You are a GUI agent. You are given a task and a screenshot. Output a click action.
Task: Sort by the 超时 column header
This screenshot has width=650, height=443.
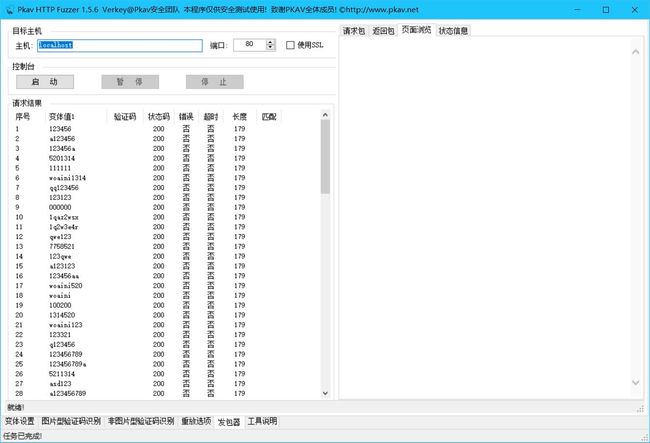(x=211, y=116)
